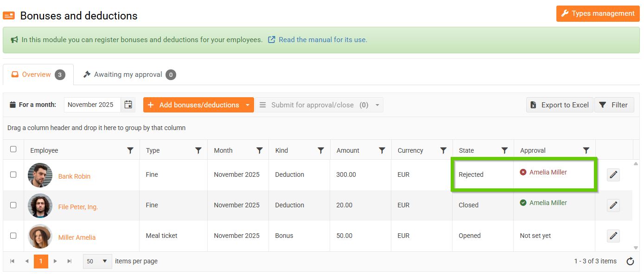This screenshot has height=274, width=644.
Task: Edit Bank Robin's fine with pencil icon
Action: pos(613,174)
